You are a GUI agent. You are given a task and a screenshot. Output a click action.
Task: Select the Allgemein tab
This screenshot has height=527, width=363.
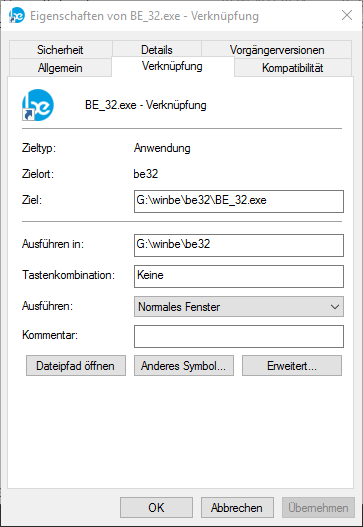(60, 68)
